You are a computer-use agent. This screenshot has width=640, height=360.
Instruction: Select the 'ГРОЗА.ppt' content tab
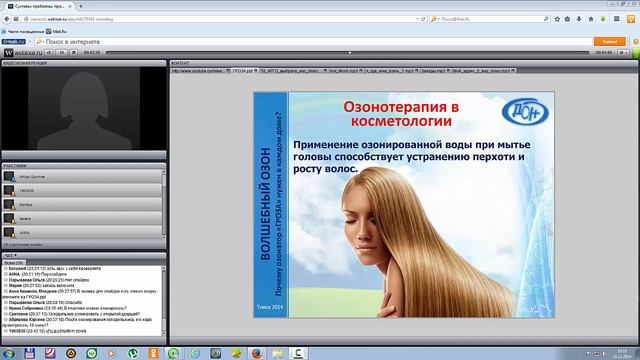click(243, 71)
